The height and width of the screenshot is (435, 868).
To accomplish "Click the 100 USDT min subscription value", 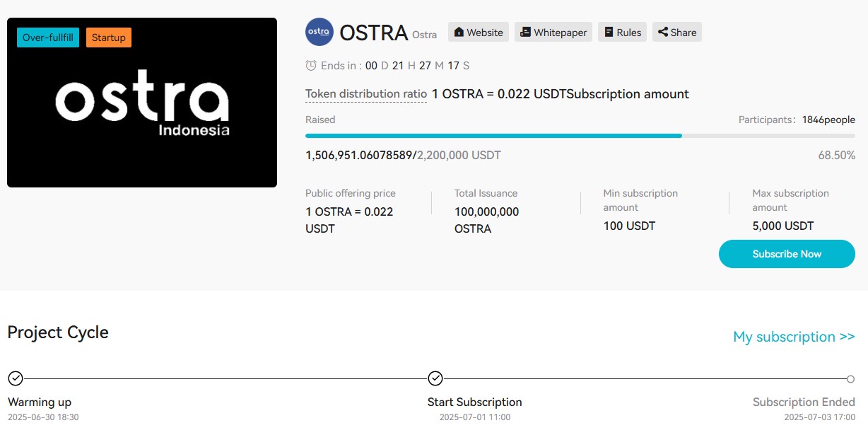I will point(629,226).
